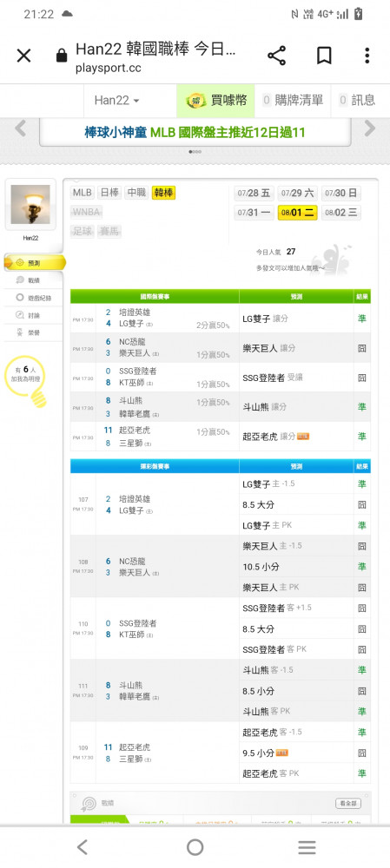Screen dimensions: 390x868
Task: Choose date 08/02 三
Action: point(341,213)
